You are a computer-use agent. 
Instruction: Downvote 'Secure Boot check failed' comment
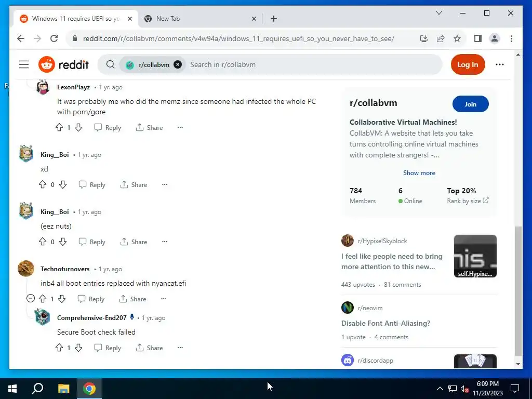[78, 348]
